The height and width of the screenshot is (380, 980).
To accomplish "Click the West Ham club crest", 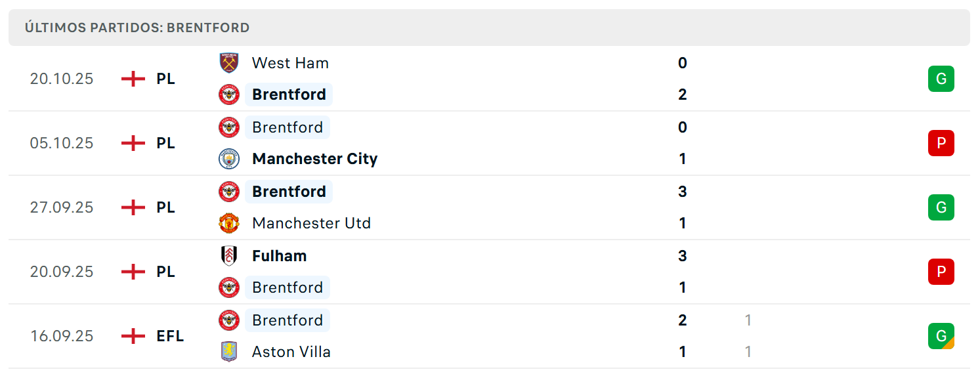I will (x=229, y=63).
